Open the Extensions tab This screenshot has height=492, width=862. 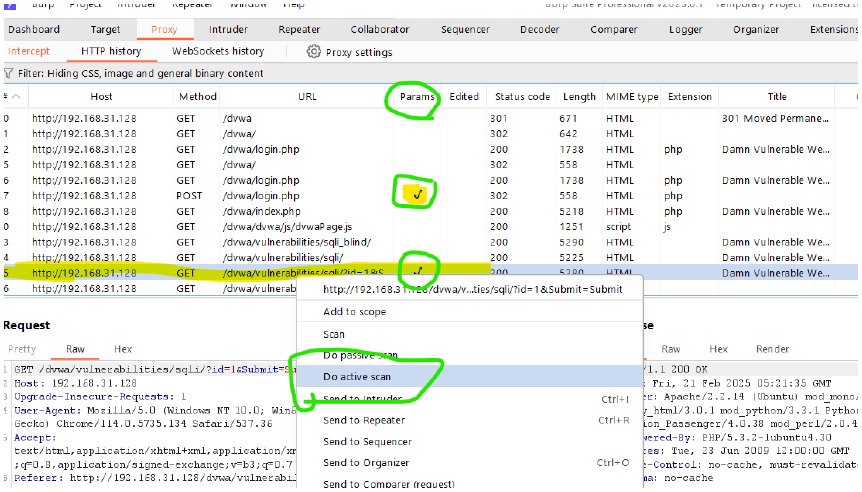[833, 29]
